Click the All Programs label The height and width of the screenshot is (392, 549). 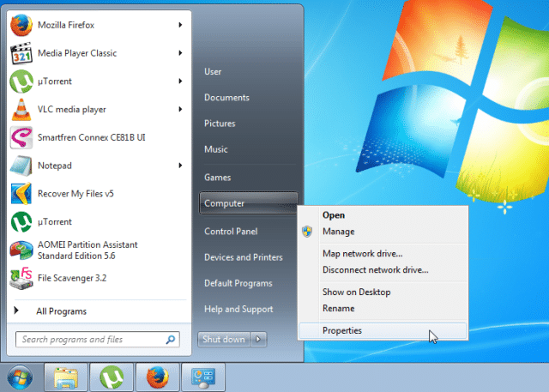coord(61,311)
